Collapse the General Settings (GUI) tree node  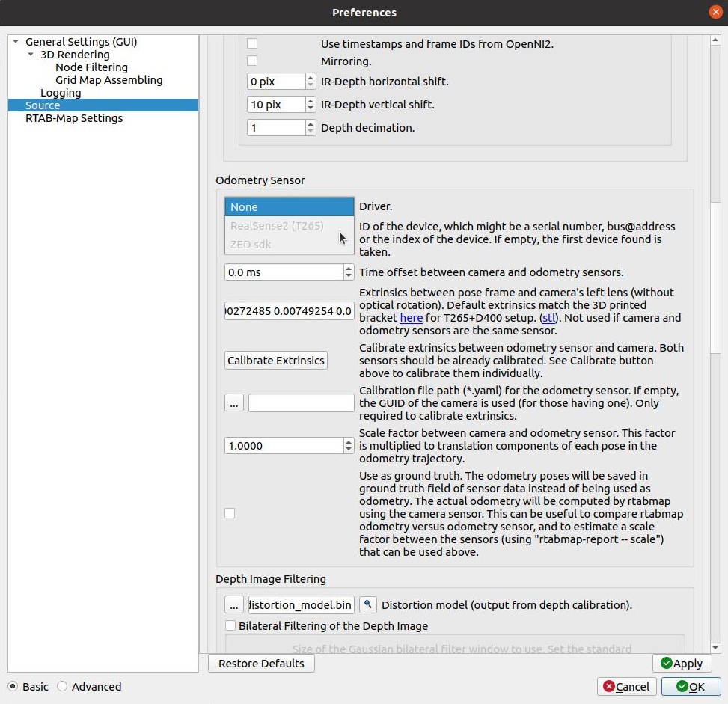tap(16, 42)
